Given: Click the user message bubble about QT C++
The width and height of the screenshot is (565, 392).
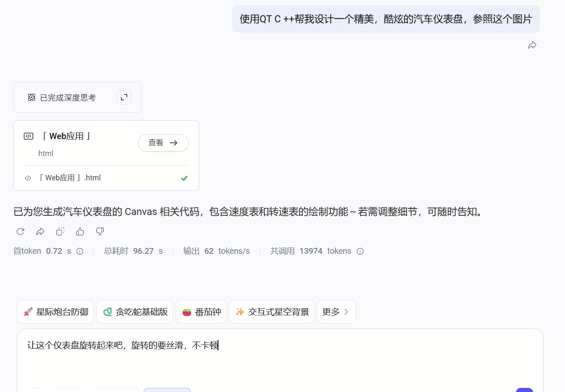Looking at the screenshot, I should click(x=386, y=19).
